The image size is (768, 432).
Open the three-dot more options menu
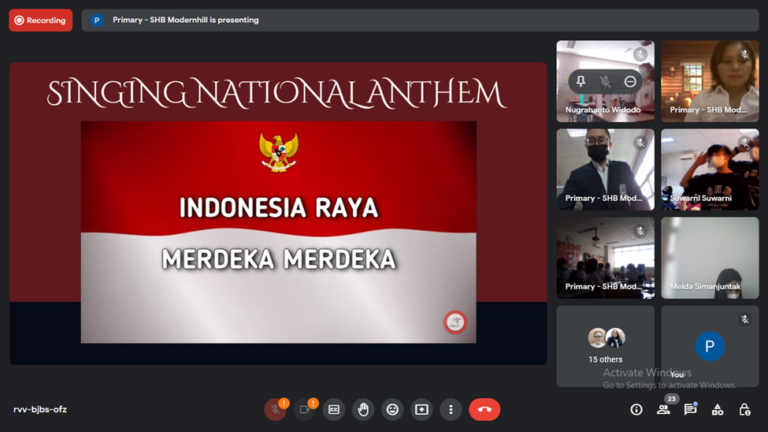(x=451, y=410)
